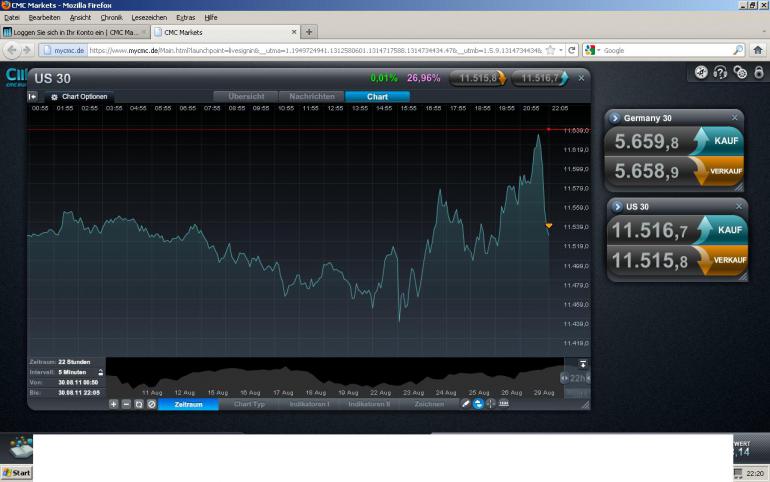The height and width of the screenshot is (482, 770).
Task: Click KAUF for Germany 30
Action: 718,141
